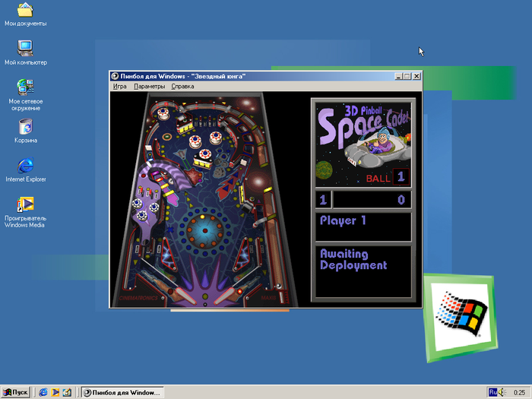The image size is (532, 399).
Task: Click the BALL 1 counter
Action: [x=388, y=177]
